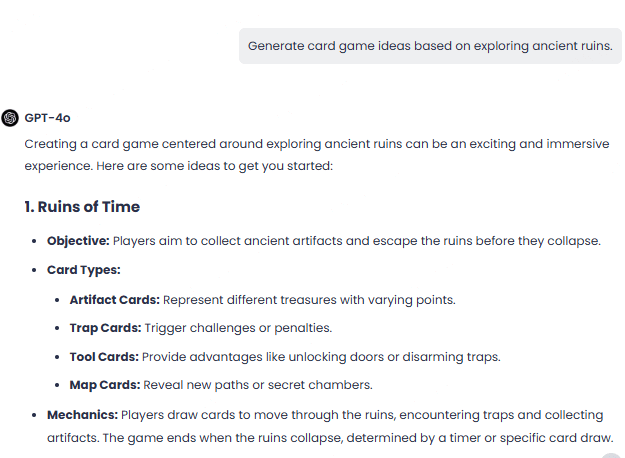Click the bold "Trap Cards:" label
This screenshot has height=458, width=625.
pyautogui.click(x=106, y=328)
